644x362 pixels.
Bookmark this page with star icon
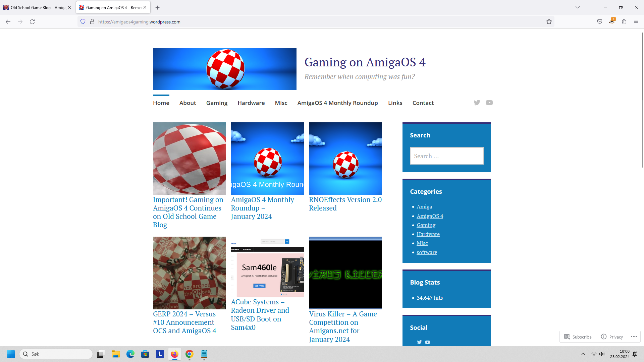click(549, 22)
